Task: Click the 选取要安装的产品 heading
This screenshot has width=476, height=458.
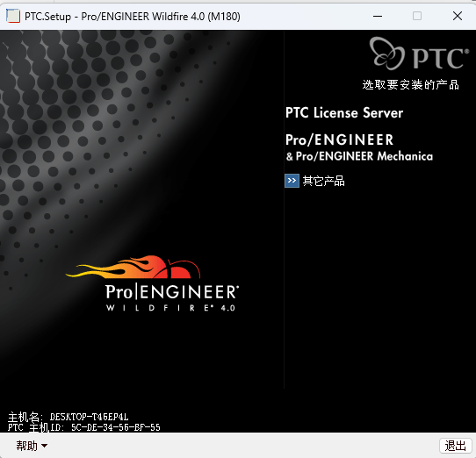Action: tap(410, 84)
